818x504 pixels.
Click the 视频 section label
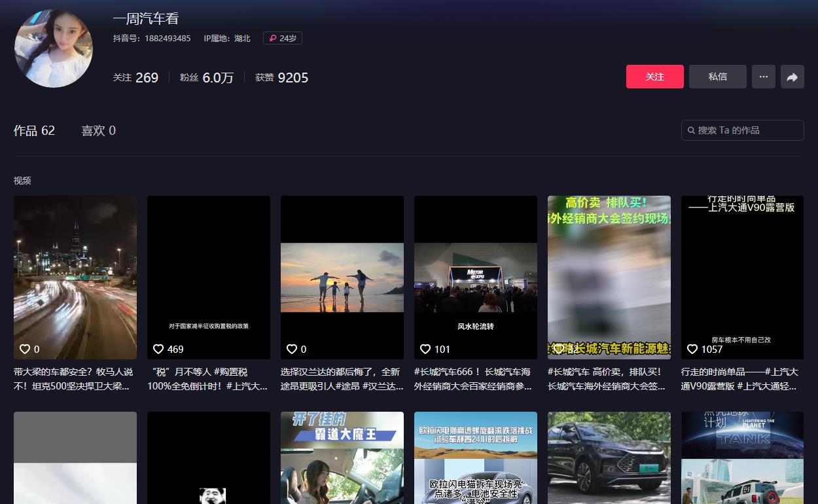click(22, 180)
